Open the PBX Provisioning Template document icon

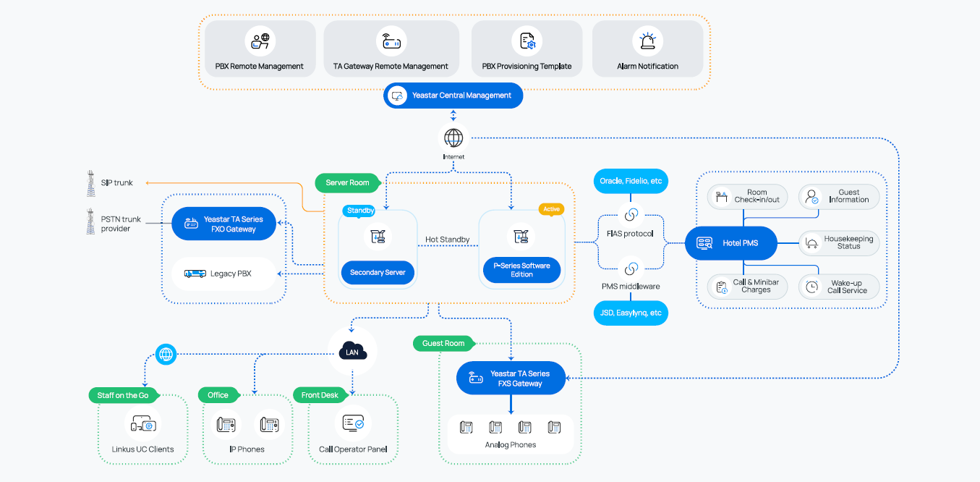pos(527,41)
